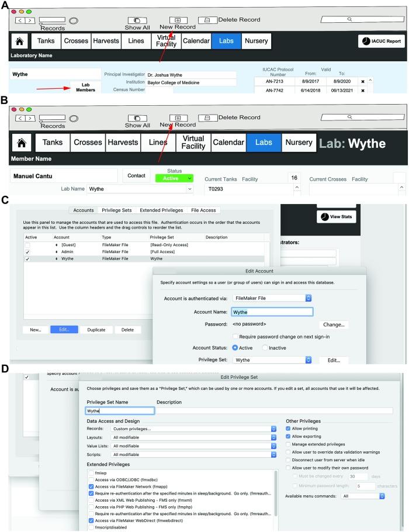Uncheck Allow printing privilege

point(288,429)
